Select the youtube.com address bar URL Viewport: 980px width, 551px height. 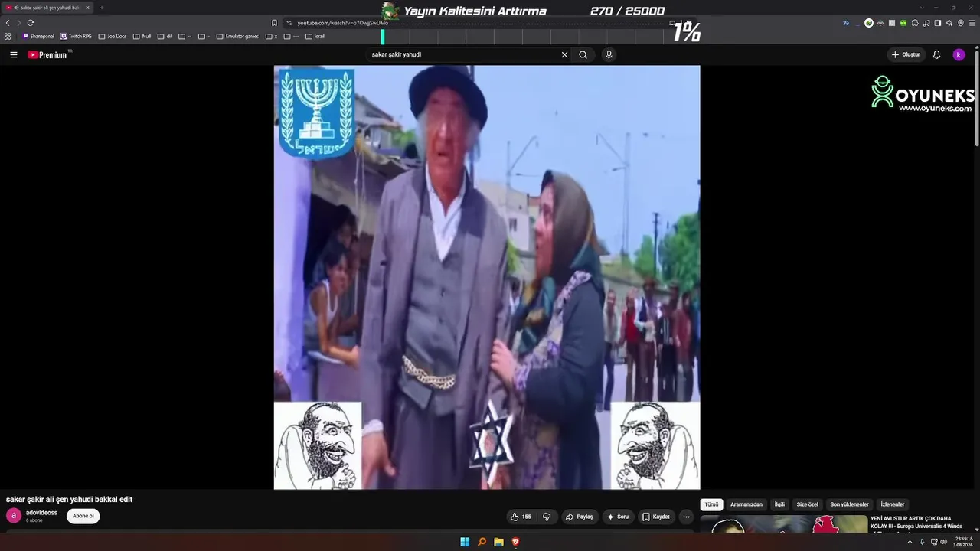point(343,23)
